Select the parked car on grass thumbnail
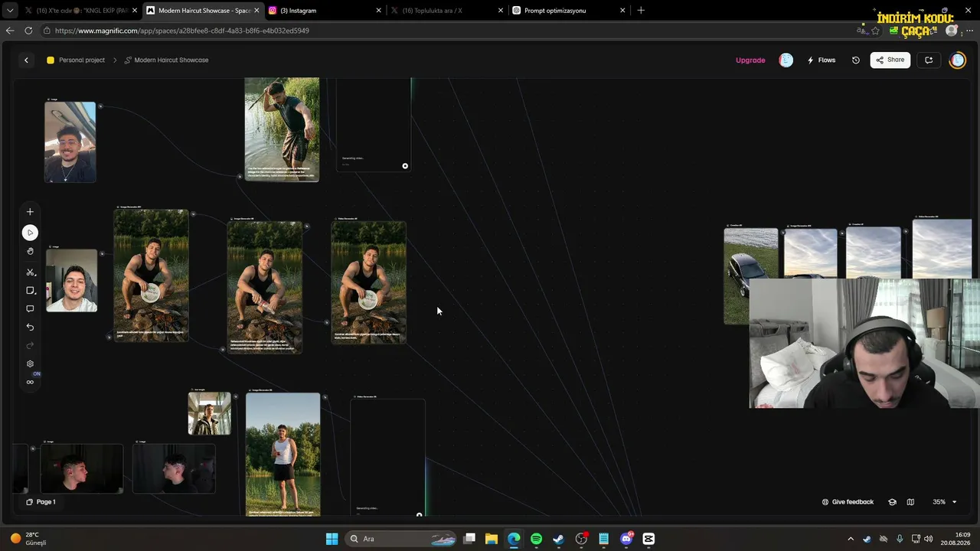Viewport: 980px width, 551px height. (750, 276)
